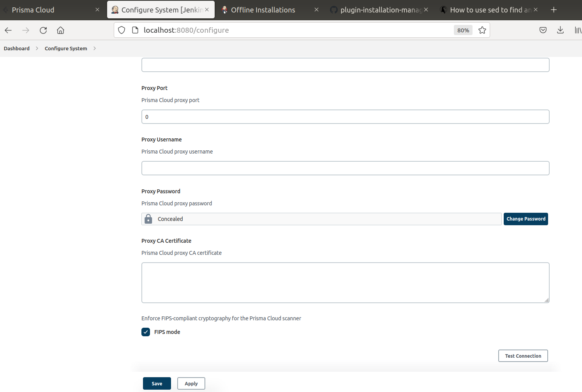
Task: Close the How to use sed tab
Action: [536, 10]
